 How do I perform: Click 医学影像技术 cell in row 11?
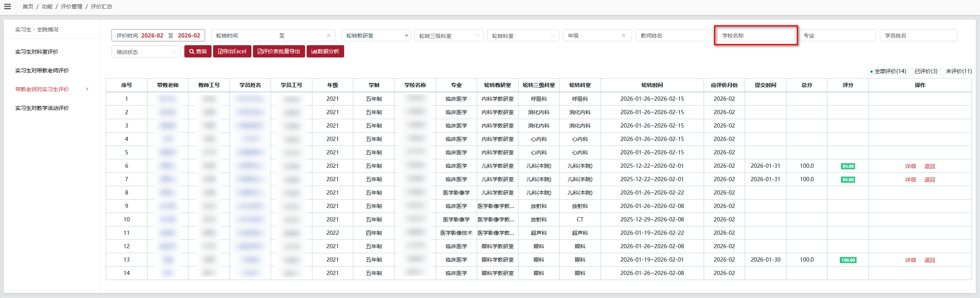pyautogui.click(x=456, y=233)
